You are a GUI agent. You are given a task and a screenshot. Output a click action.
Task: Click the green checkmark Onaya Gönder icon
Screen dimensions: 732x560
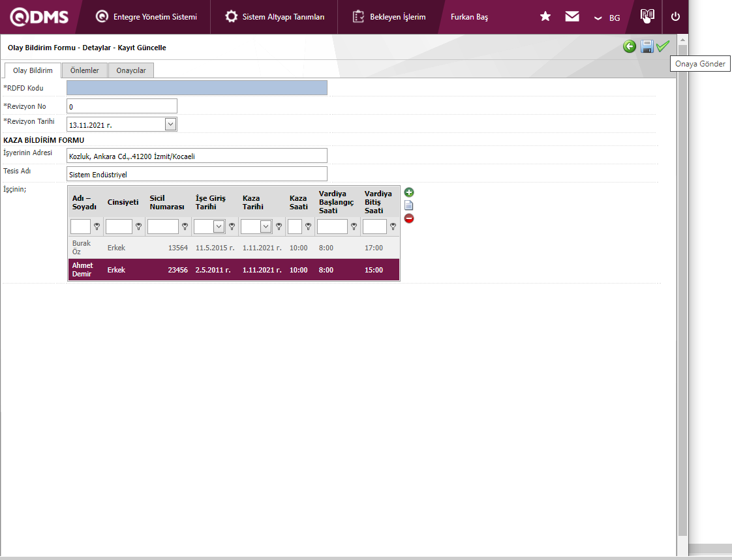tap(663, 46)
